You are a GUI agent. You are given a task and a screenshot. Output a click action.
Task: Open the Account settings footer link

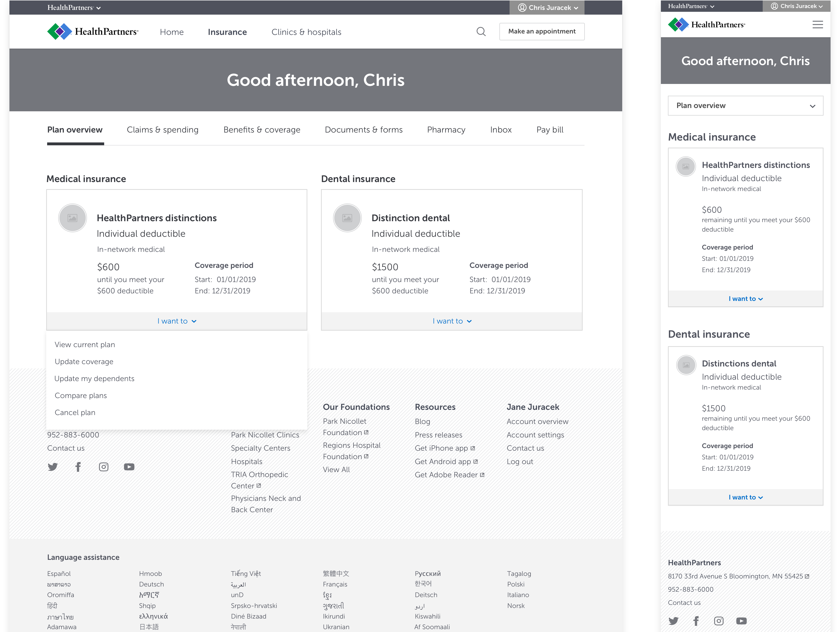click(535, 435)
